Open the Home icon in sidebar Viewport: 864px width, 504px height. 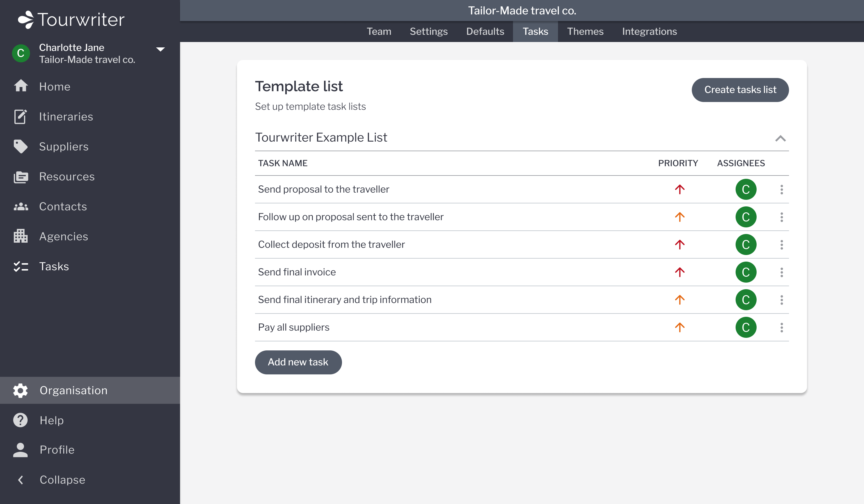(x=21, y=86)
